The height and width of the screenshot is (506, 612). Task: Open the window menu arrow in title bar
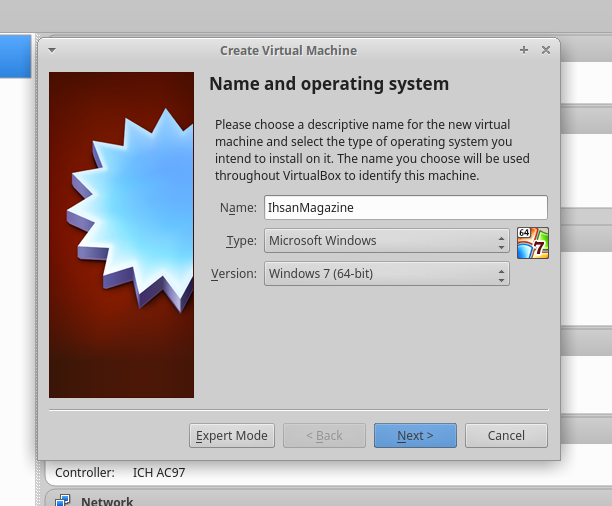[52, 50]
